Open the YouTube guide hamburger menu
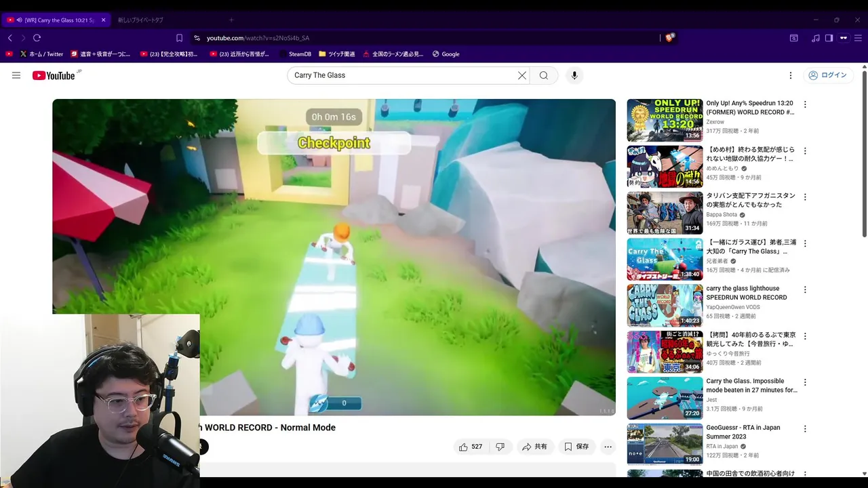The height and width of the screenshot is (488, 868). tap(16, 75)
